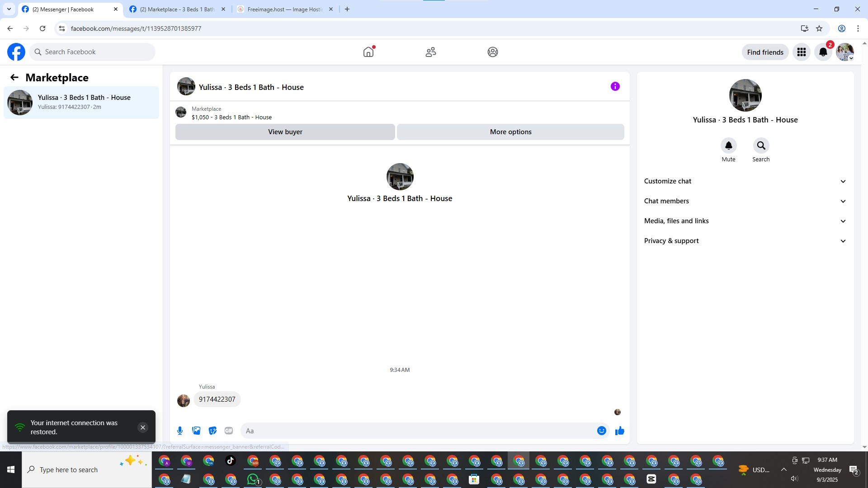Open the Chrome three-dot menu

pos(858,28)
